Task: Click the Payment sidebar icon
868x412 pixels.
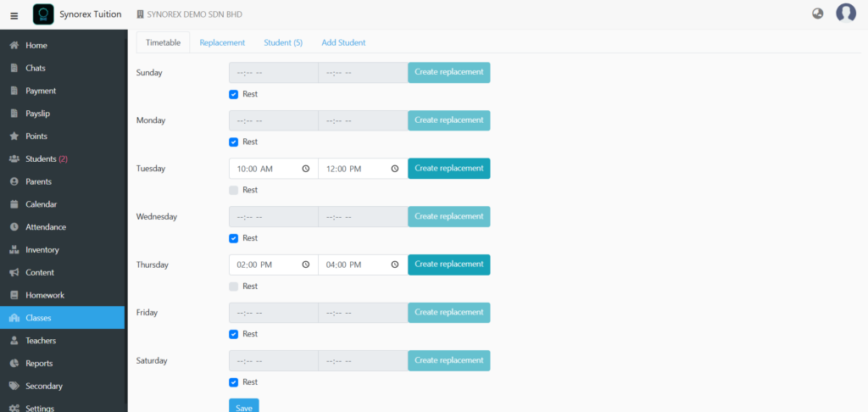Action: click(15, 91)
